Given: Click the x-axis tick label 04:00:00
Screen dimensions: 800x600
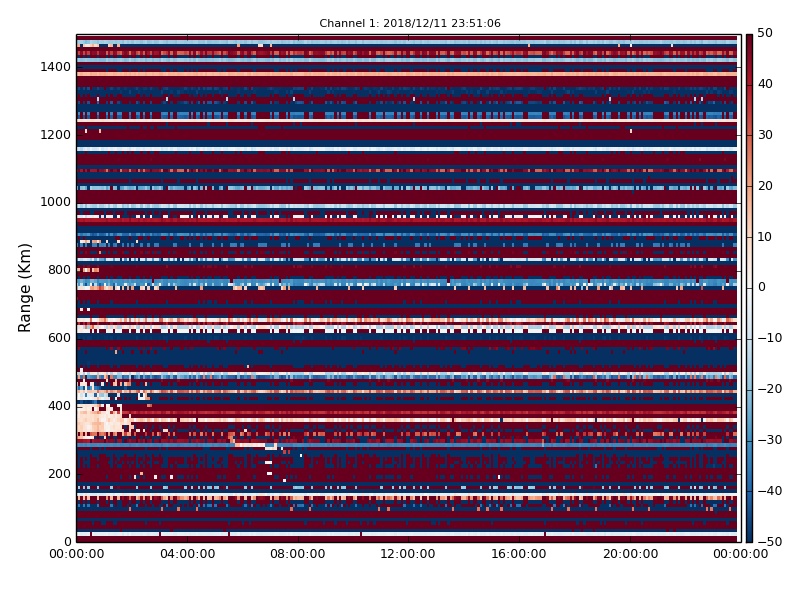Looking at the screenshot, I should (x=187, y=554).
